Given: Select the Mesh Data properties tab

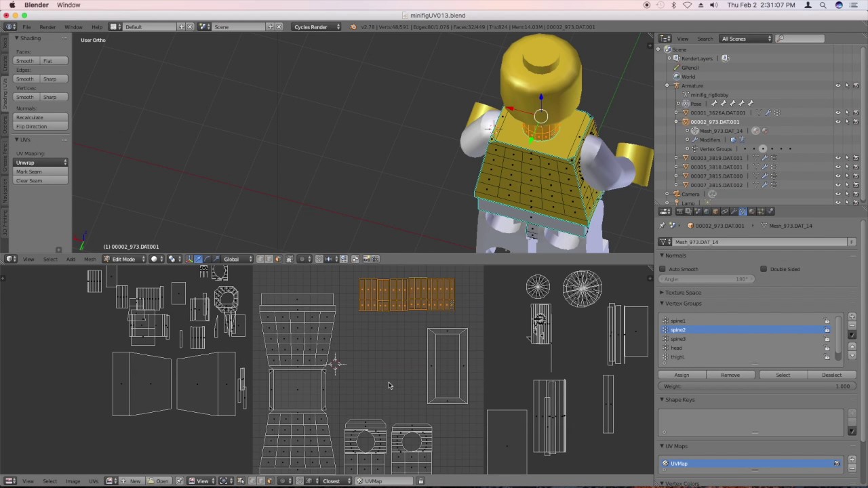Looking at the screenshot, I should pyautogui.click(x=743, y=211).
